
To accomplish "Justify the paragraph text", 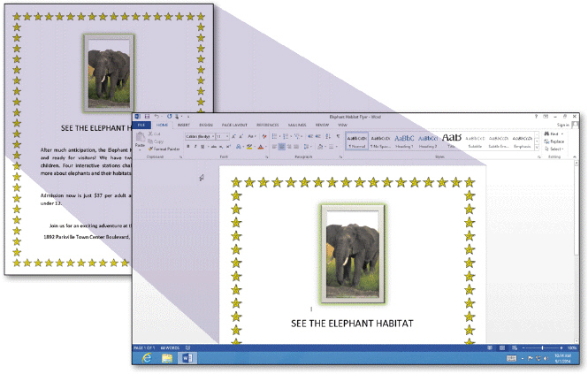I will point(296,147).
